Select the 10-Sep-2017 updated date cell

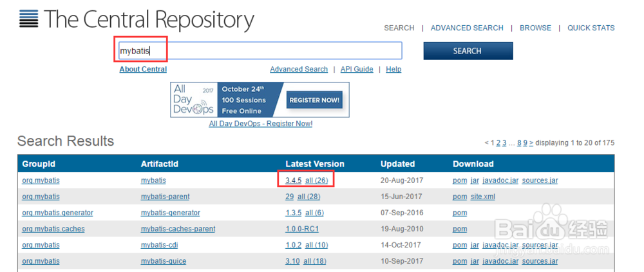(402, 261)
